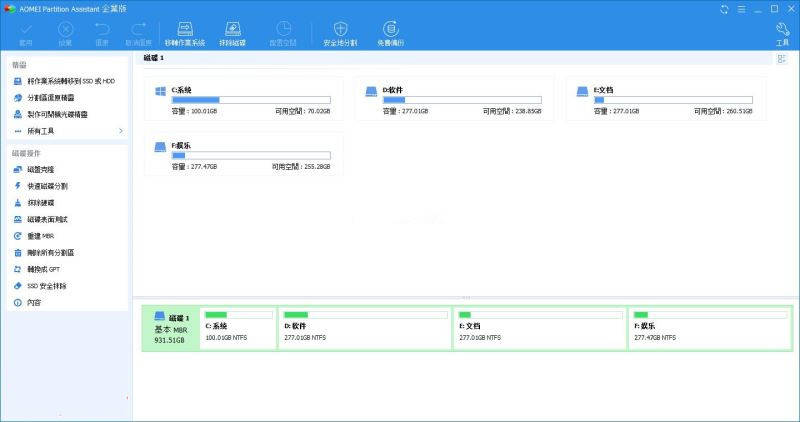Screen dimensions: 800x422
Task: Open the hamburger menu in title bar
Action: pos(741,9)
